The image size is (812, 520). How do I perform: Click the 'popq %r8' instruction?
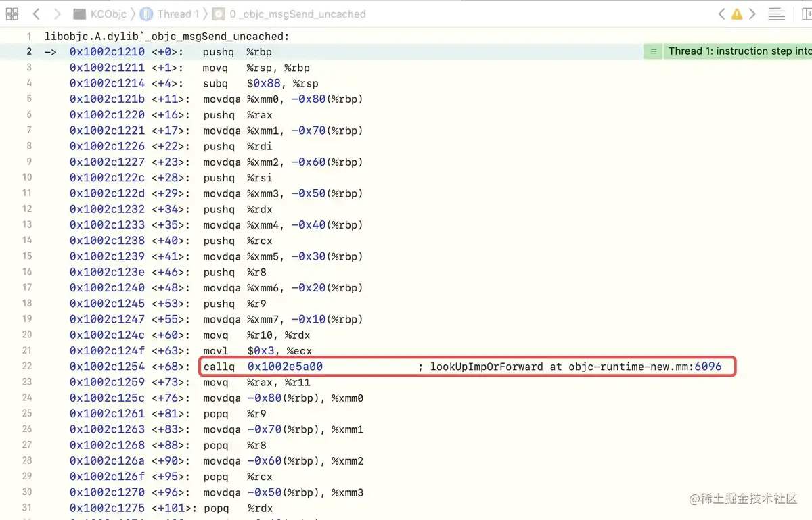coord(235,445)
